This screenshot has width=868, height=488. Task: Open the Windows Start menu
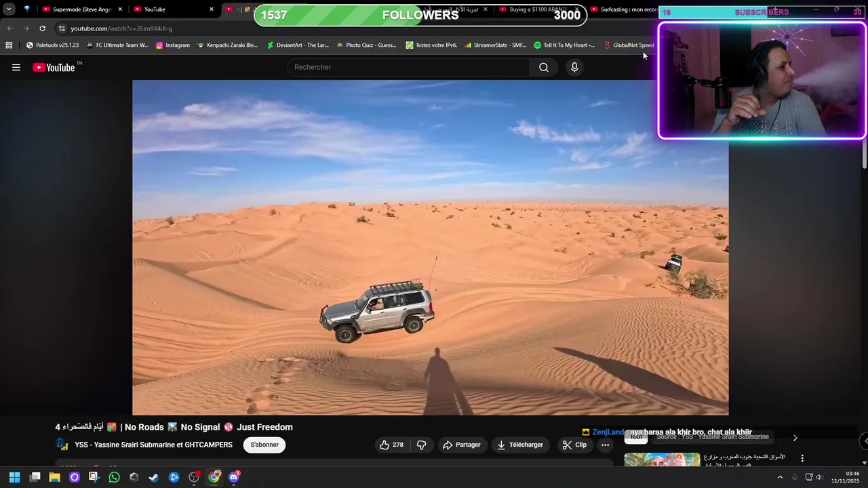[x=14, y=477]
